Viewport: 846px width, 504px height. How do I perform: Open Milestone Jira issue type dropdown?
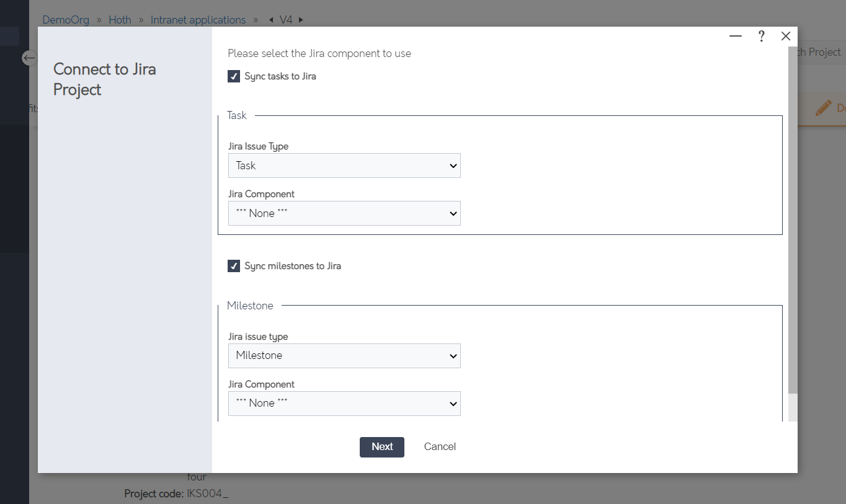point(344,356)
